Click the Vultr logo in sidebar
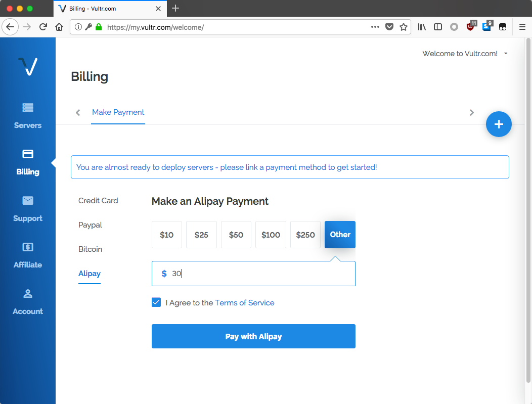The image size is (532, 404). point(28,66)
